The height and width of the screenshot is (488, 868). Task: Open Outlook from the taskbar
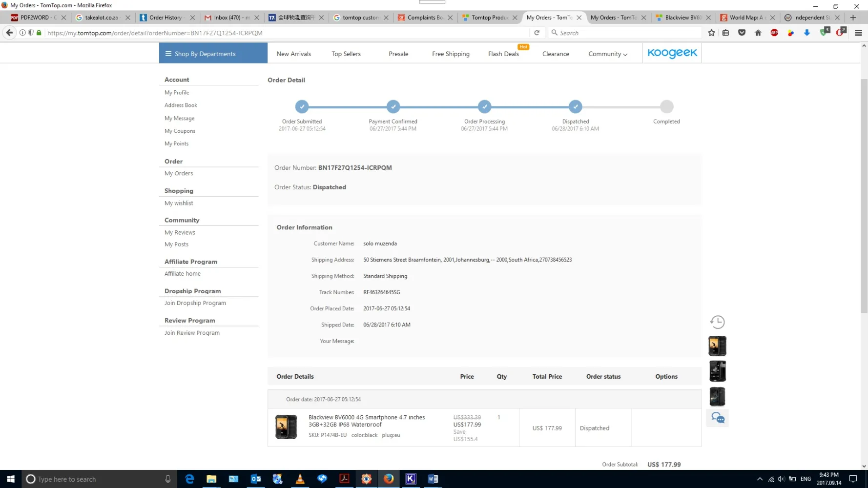click(256, 479)
